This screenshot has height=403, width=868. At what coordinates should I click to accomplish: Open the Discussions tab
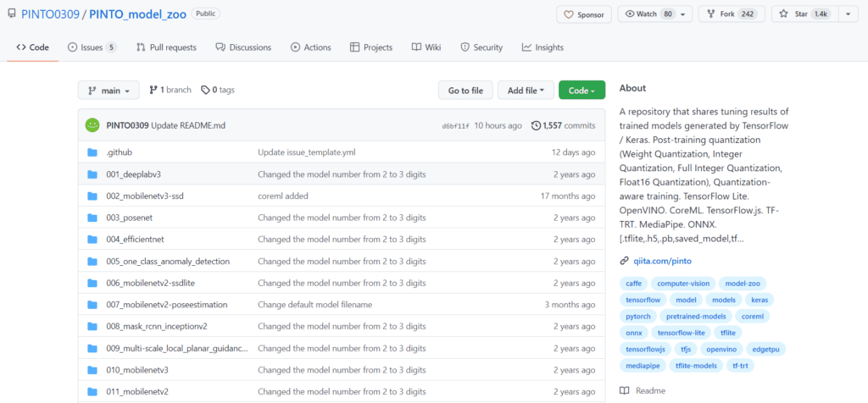point(243,47)
